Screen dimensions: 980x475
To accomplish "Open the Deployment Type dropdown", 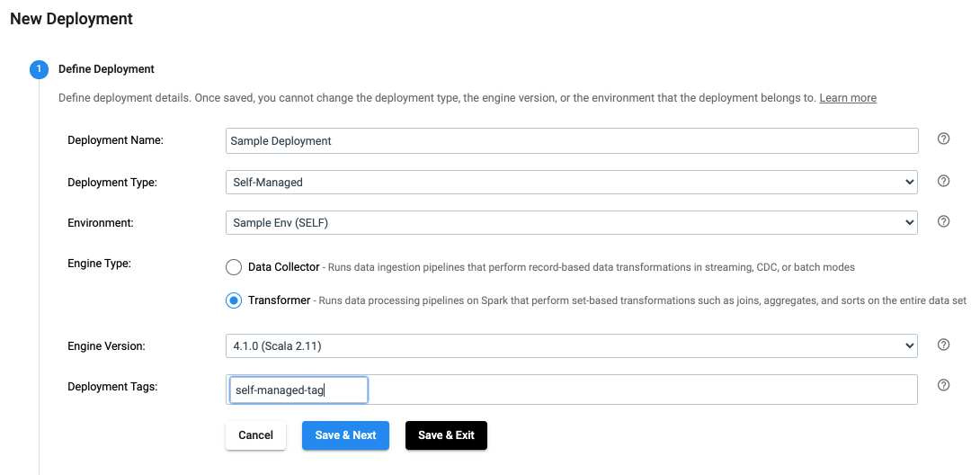I will (571, 182).
